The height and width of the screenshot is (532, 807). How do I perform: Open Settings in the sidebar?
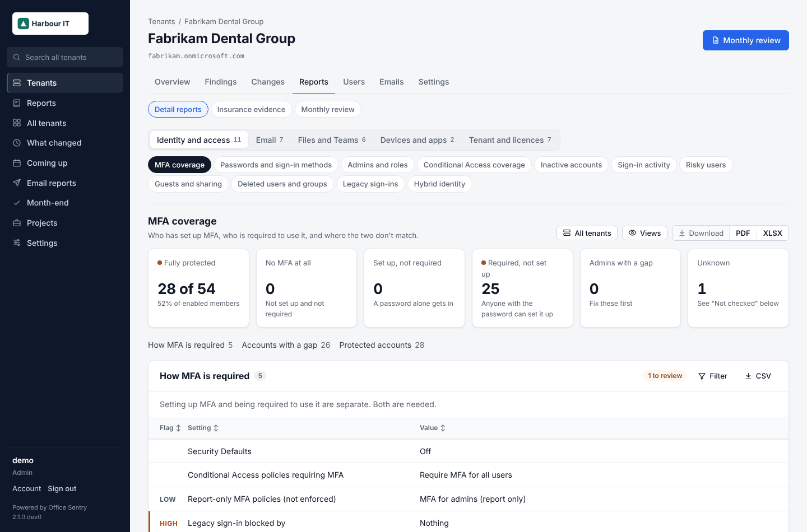[x=65, y=243]
